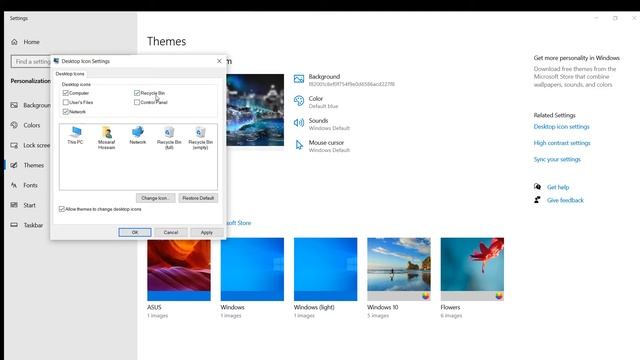Click the Taskbar sidebar icon
640x360 pixels.
[x=14, y=225]
